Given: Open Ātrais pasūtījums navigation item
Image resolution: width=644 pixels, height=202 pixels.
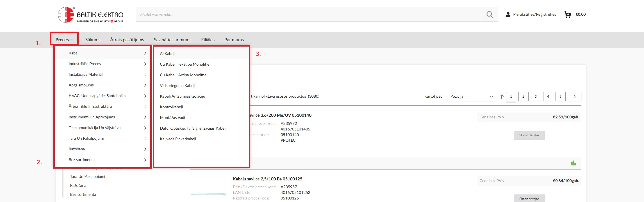Looking at the screenshot, I should tap(127, 40).
